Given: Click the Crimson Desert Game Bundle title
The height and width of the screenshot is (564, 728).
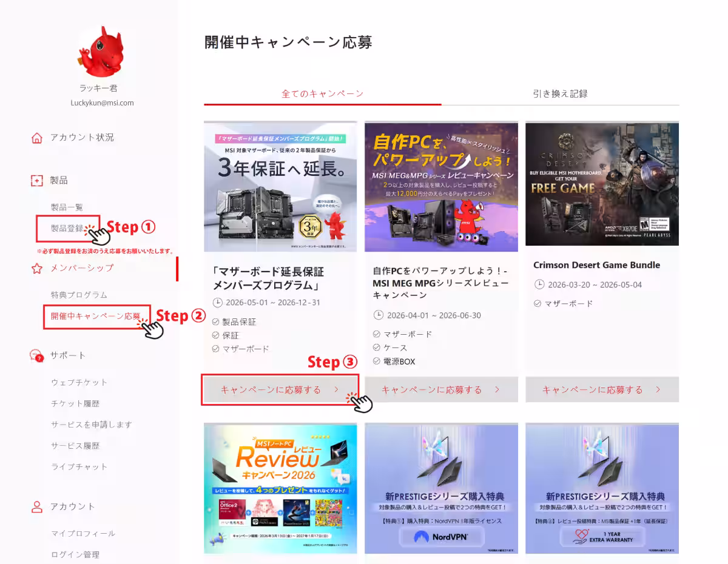Looking at the screenshot, I should [x=596, y=265].
